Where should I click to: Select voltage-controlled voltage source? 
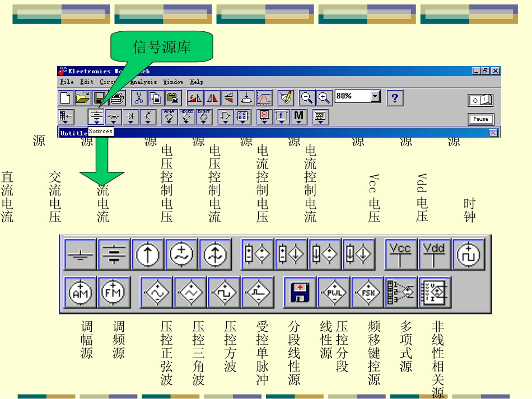(x=257, y=254)
